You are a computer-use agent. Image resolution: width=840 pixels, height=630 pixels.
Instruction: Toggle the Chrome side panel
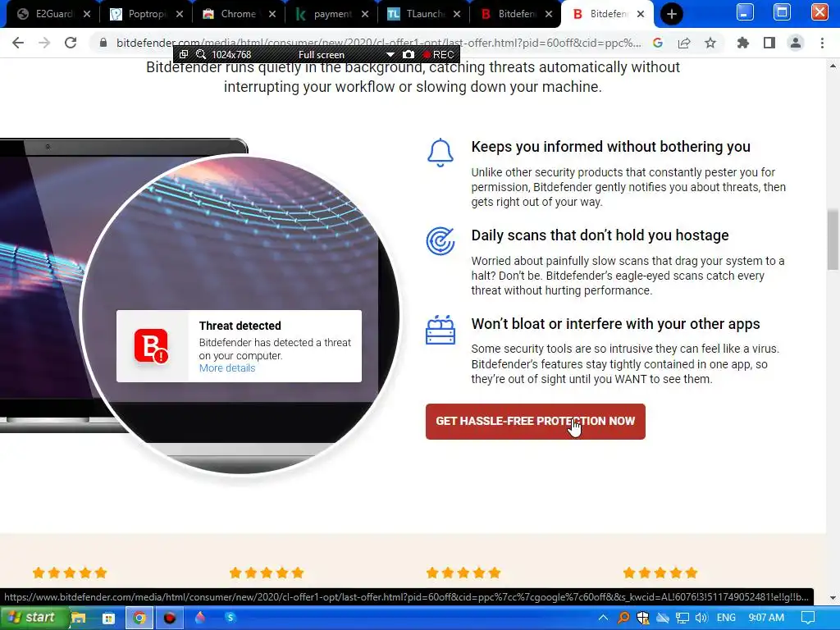point(769,43)
